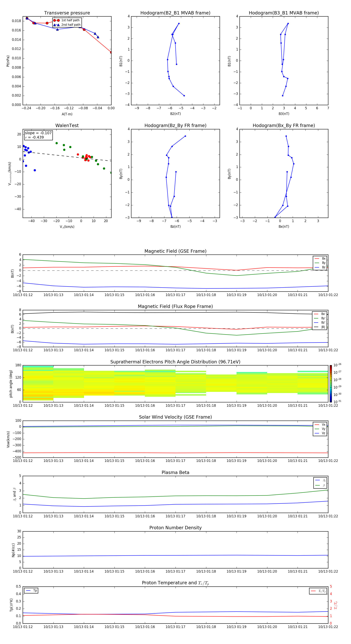The height and width of the screenshot is (644, 351).
Task: Click the 'Plasma Beta' plot title
Action: [175, 473]
